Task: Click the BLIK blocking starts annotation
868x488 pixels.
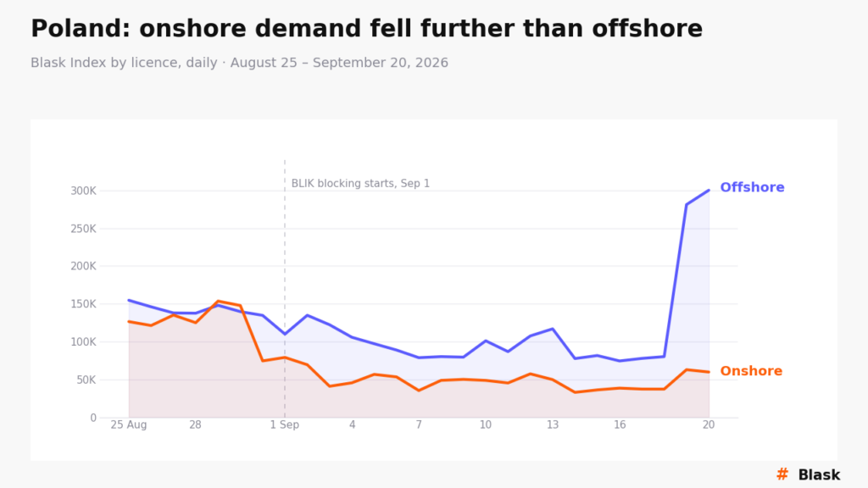Action: click(360, 184)
